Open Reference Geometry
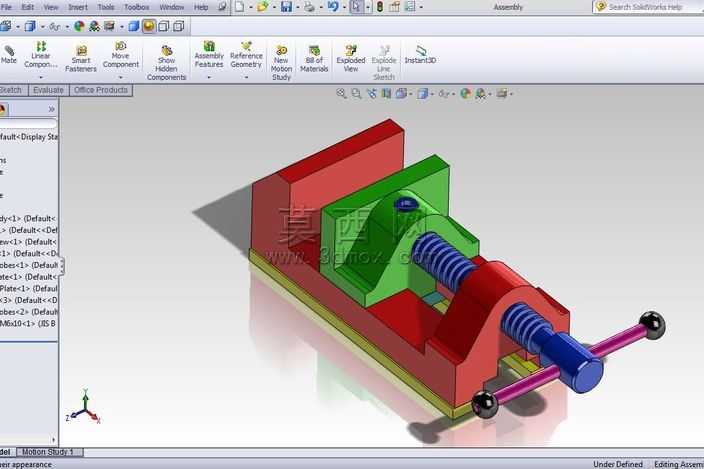 [246, 55]
